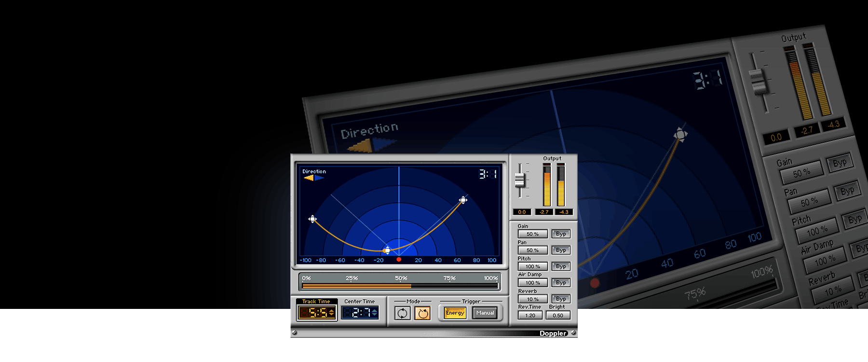The width and height of the screenshot is (868, 362).
Task: Click the orange progress bar under the display
Action: (x=356, y=286)
